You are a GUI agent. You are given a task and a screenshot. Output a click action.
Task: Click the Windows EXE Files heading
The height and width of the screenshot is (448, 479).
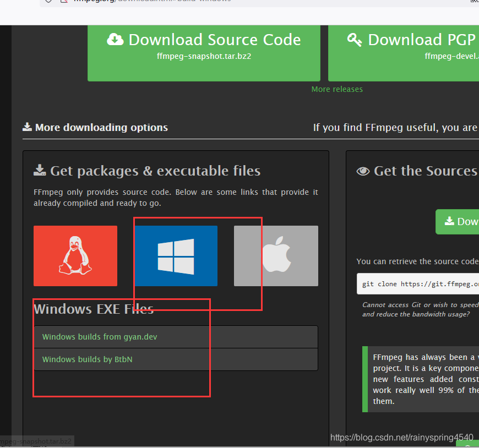click(94, 309)
